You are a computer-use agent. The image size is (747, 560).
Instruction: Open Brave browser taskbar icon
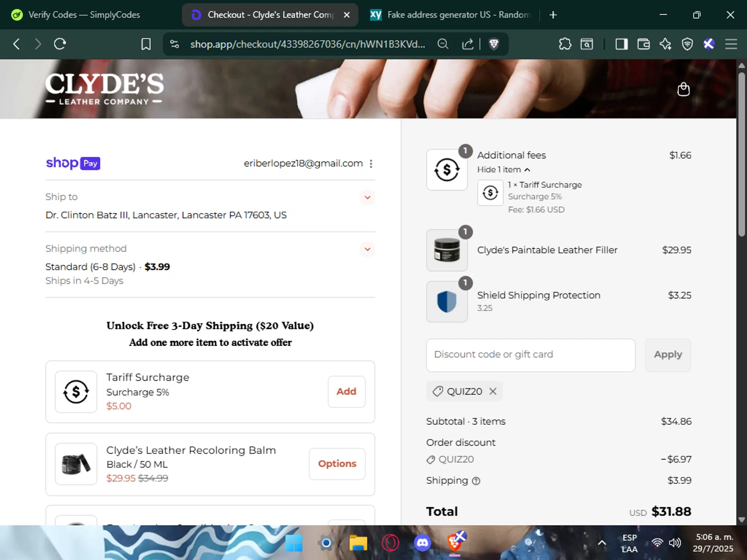pos(455,543)
